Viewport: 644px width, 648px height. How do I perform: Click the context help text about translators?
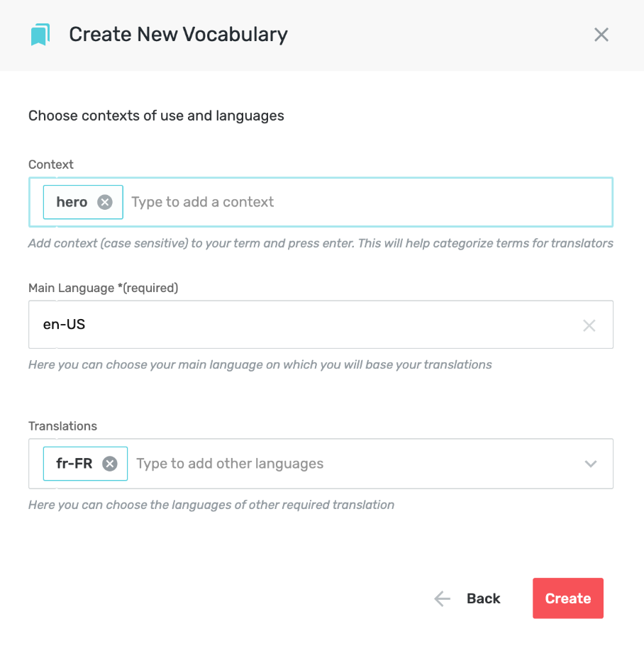pyautogui.click(x=321, y=243)
